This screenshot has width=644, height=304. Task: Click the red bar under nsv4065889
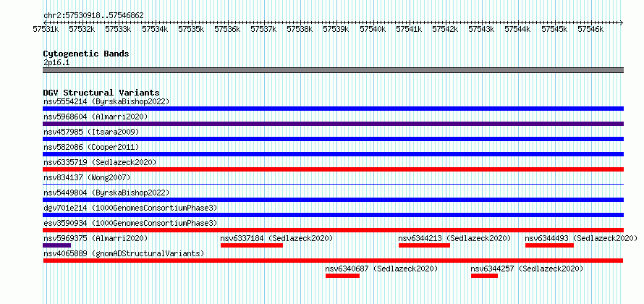333,261
